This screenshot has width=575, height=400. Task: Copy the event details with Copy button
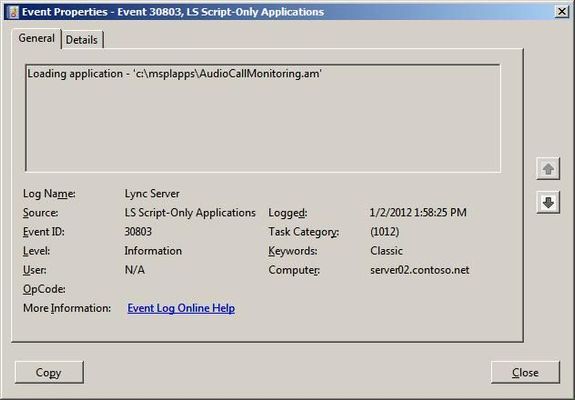[49, 373]
